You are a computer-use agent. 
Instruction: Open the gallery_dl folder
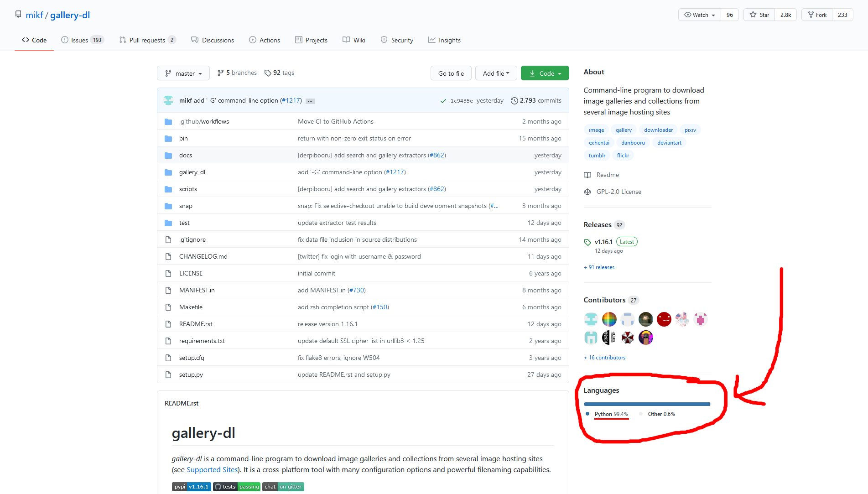pos(192,172)
